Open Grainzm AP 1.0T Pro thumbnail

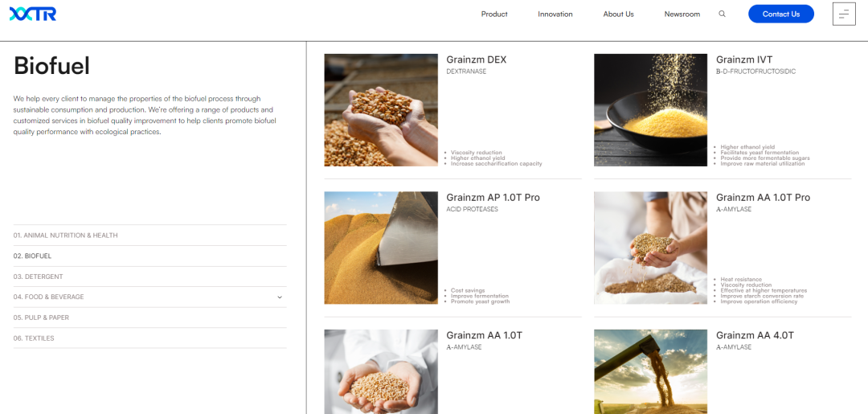click(381, 248)
